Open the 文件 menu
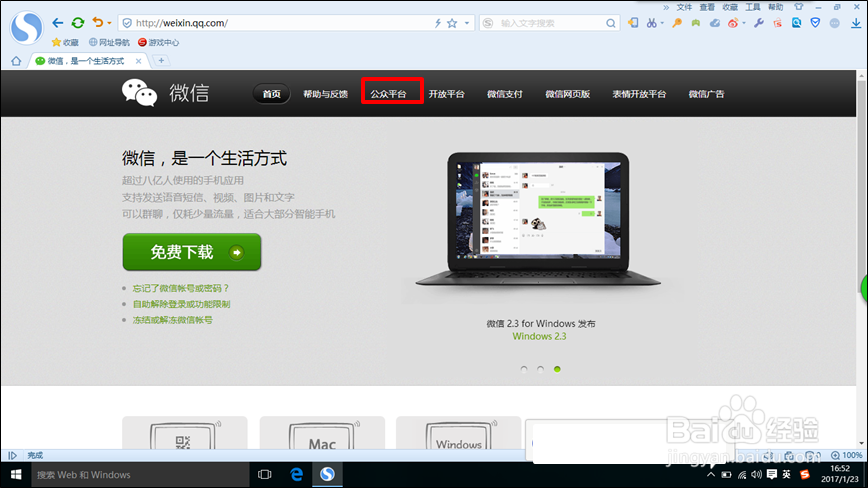 pos(684,7)
